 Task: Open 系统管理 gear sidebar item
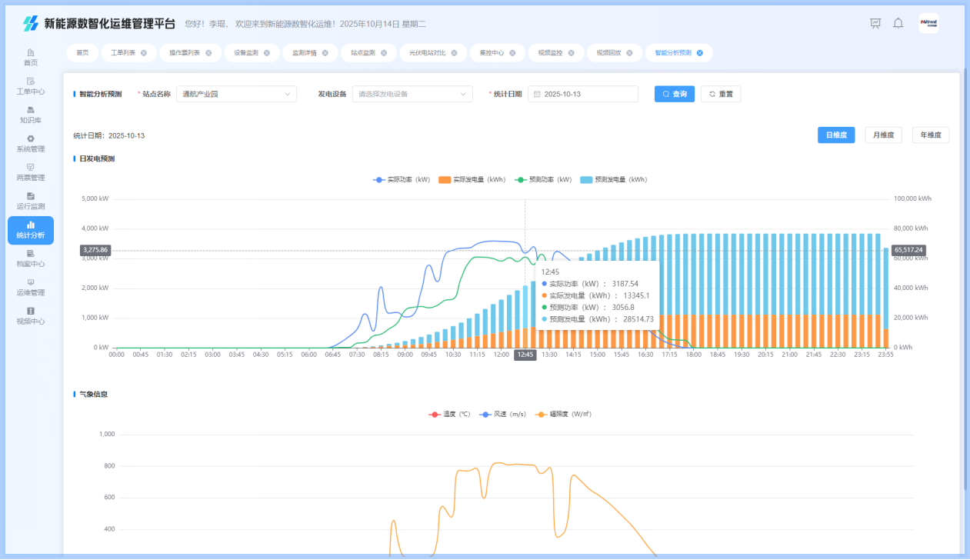point(31,143)
